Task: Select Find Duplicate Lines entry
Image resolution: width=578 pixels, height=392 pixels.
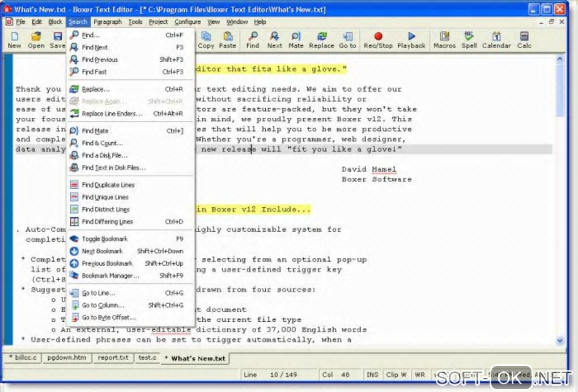Action: (x=131, y=185)
